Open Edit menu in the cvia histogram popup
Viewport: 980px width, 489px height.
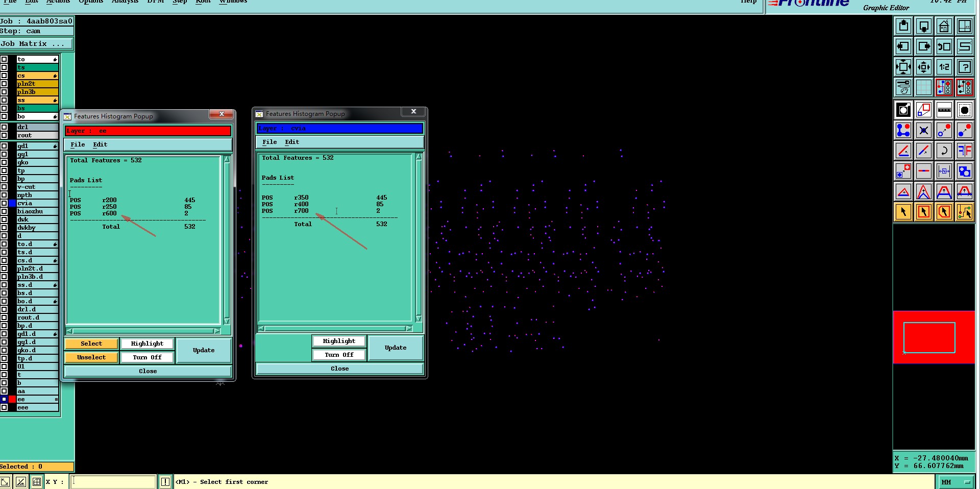[292, 142]
